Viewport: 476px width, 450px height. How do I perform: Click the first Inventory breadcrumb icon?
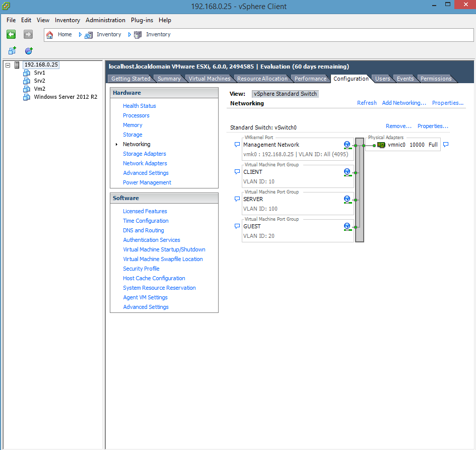[89, 35]
